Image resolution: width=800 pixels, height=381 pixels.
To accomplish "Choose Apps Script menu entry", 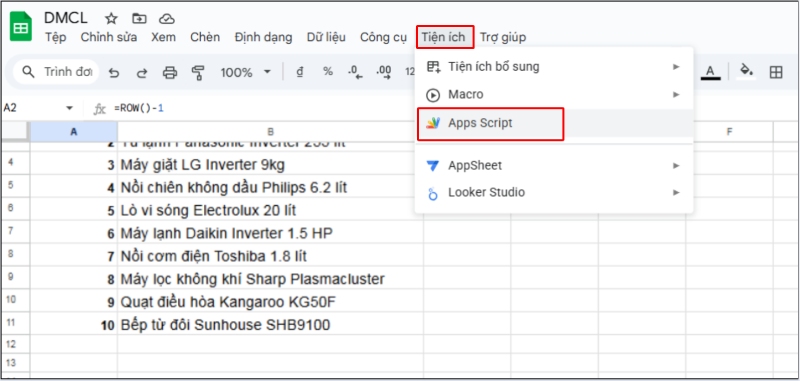I will click(x=554, y=123).
